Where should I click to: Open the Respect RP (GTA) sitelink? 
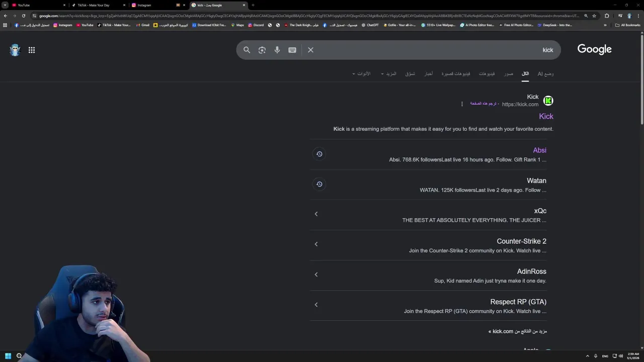(x=518, y=302)
